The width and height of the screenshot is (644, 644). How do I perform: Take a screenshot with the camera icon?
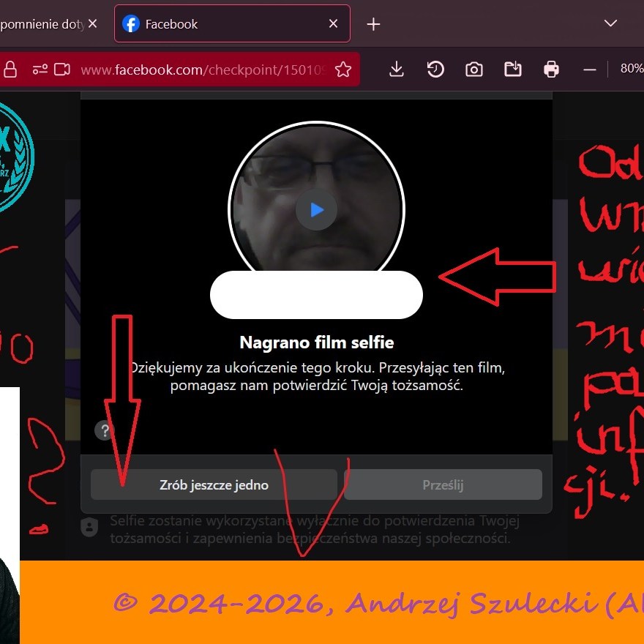474,70
